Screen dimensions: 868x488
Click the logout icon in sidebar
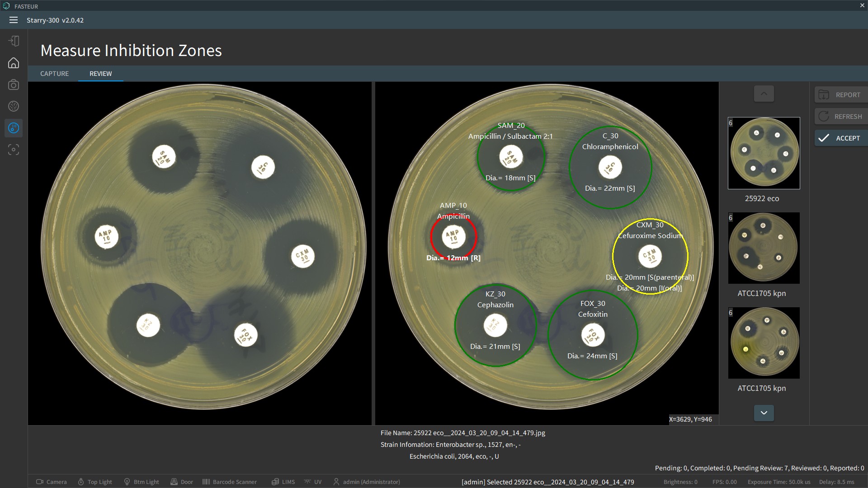(x=14, y=41)
